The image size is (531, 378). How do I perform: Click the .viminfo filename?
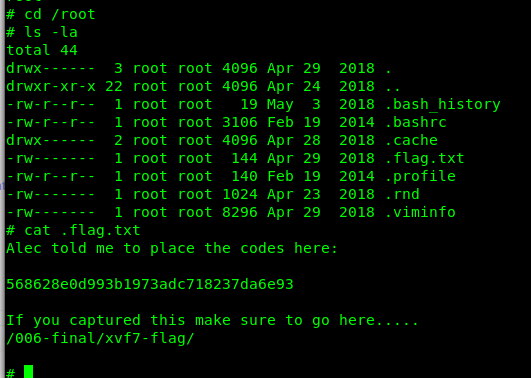pos(420,212)
